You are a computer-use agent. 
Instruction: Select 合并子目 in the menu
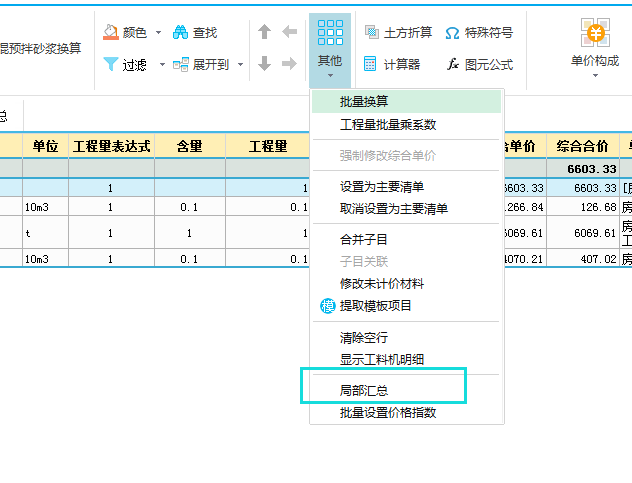pos(406,239)
